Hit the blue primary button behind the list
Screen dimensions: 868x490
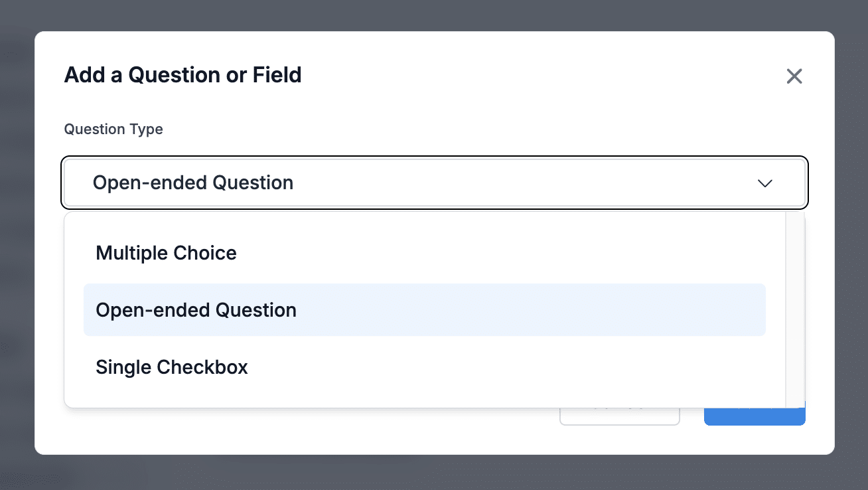[x=755, y=417]
